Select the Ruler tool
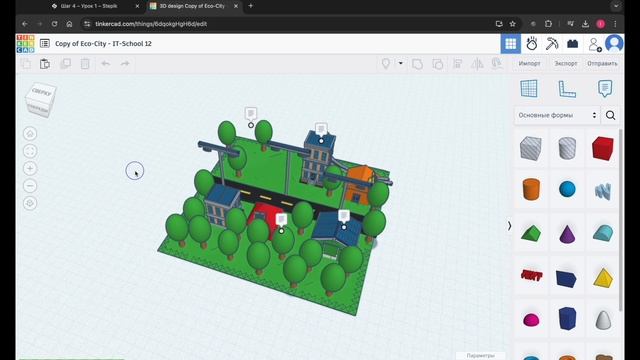 567,89
